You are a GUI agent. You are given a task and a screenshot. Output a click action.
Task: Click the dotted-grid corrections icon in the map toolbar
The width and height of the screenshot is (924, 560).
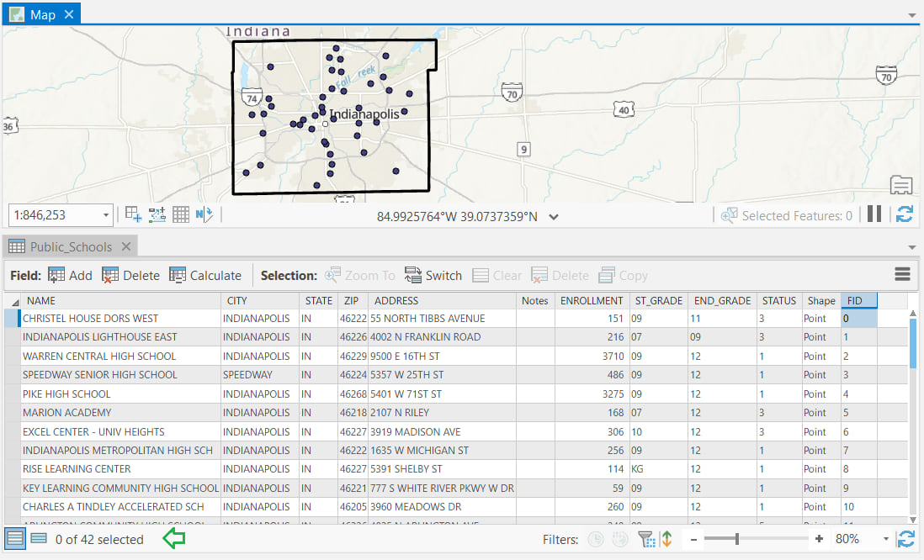click(157, 215)
